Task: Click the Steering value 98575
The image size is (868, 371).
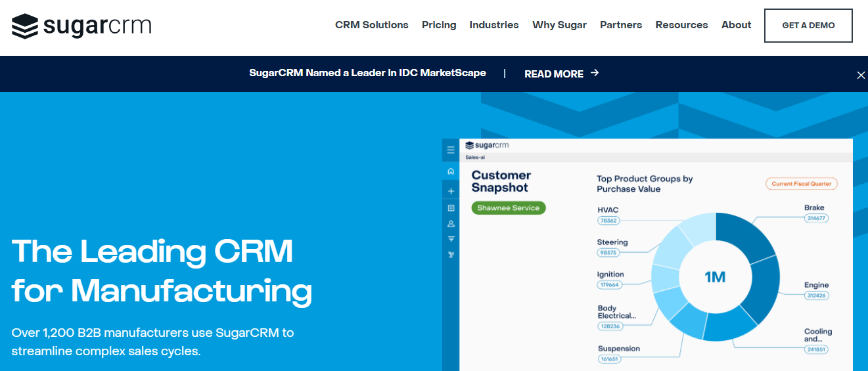Action: click(608, 253)
